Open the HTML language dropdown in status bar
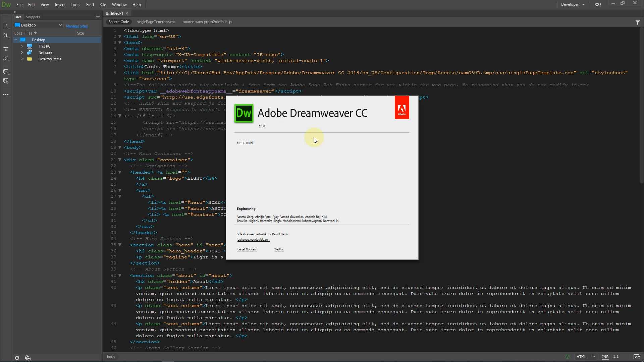The image size is (644, 362). (586, 357)
